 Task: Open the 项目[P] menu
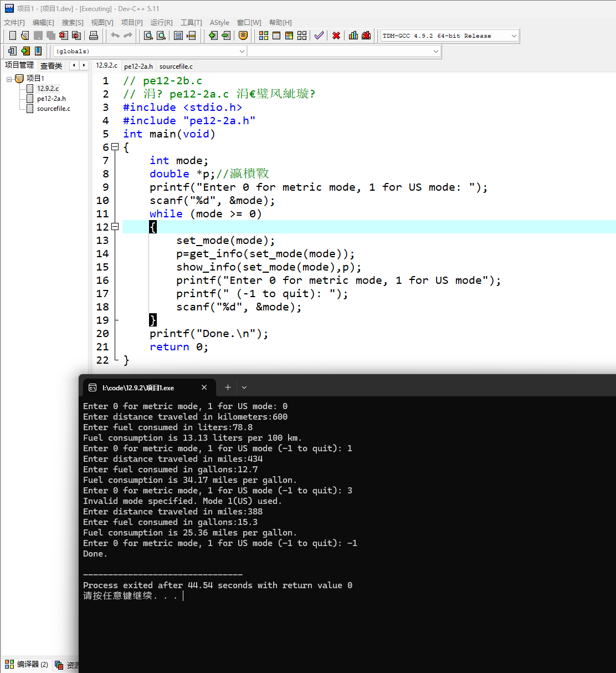click(132, 22)
